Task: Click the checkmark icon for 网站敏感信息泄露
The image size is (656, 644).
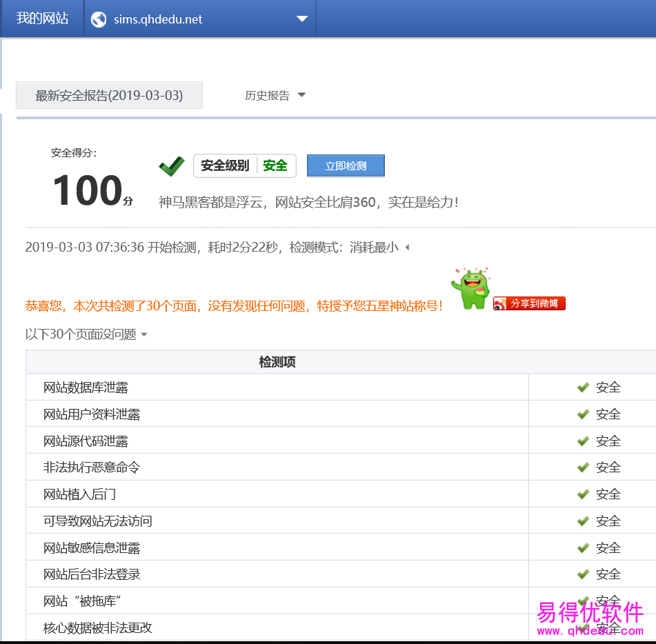Action: click(583, 548)
